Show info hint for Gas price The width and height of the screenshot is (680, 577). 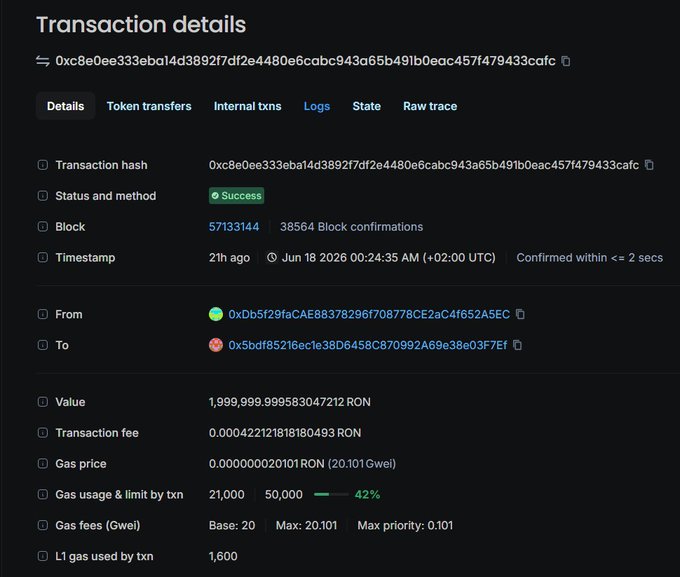(42, 463)
